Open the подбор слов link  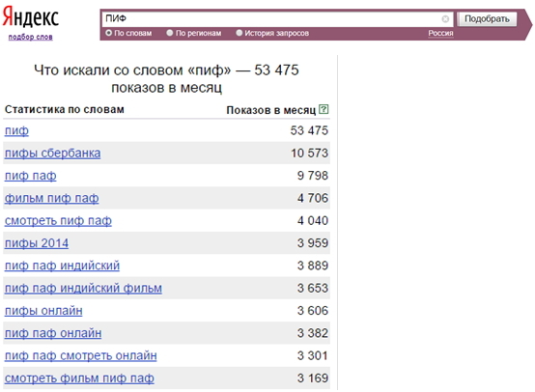coord(30,37)
